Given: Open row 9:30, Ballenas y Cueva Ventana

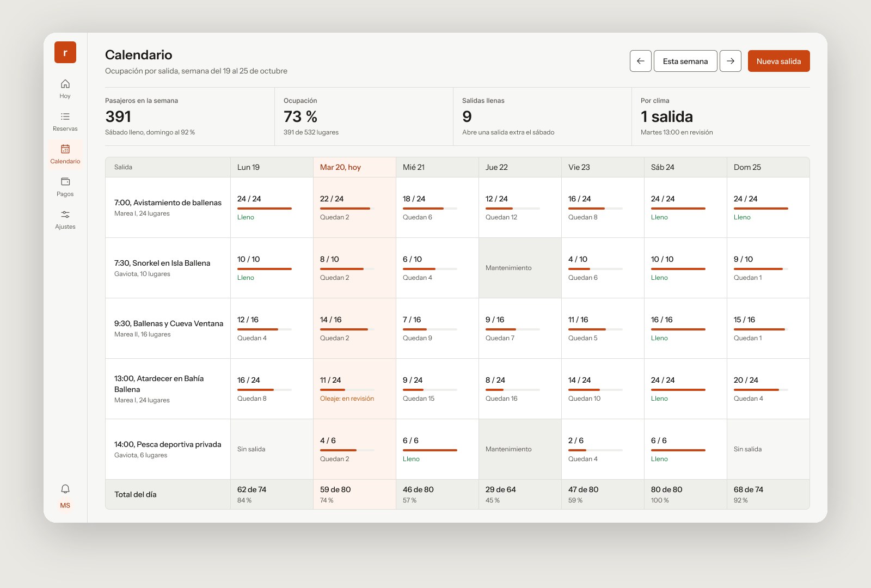Looking at the screenshot, I should click(x=168, y=328).
